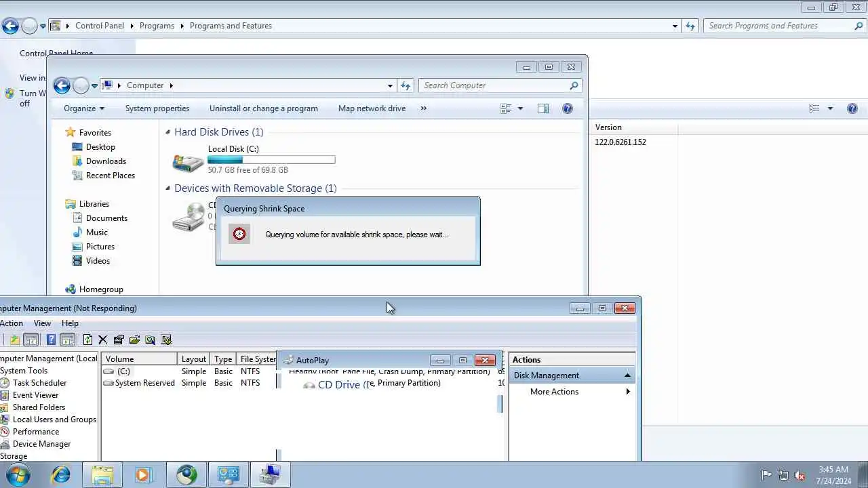The image size is (868, 488).
Task: Toggle Show/Hide Action Pane icon in Computer Management
Action: [67, 340]
